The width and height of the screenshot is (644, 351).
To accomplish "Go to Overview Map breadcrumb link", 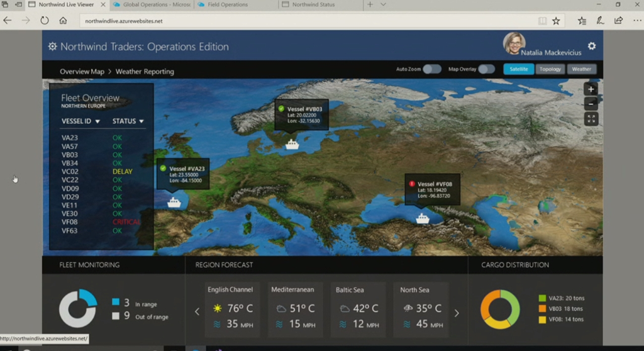I will click(x=82, y=72).
